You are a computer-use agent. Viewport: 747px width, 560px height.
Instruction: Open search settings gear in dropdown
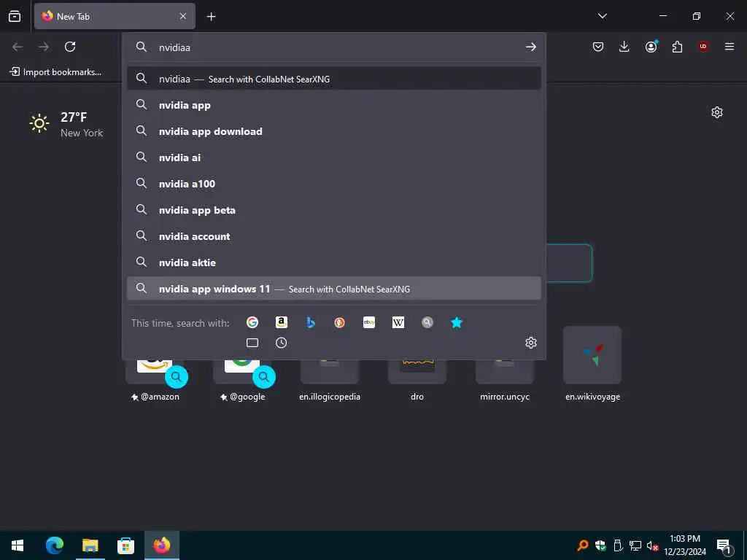click(531, 343)
